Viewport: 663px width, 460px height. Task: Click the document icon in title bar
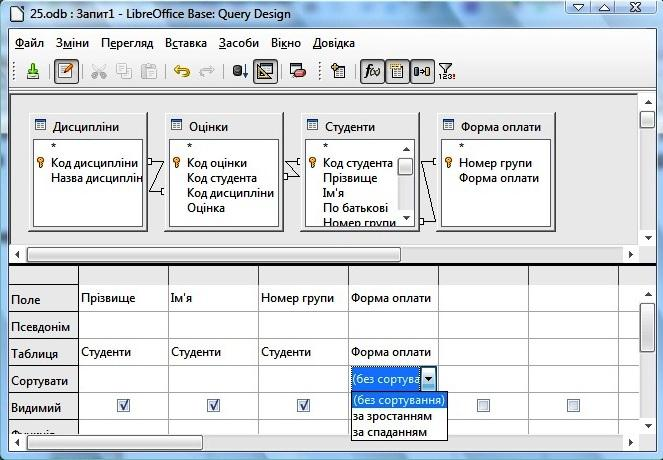pyautogui.click(x=17, y=14)
